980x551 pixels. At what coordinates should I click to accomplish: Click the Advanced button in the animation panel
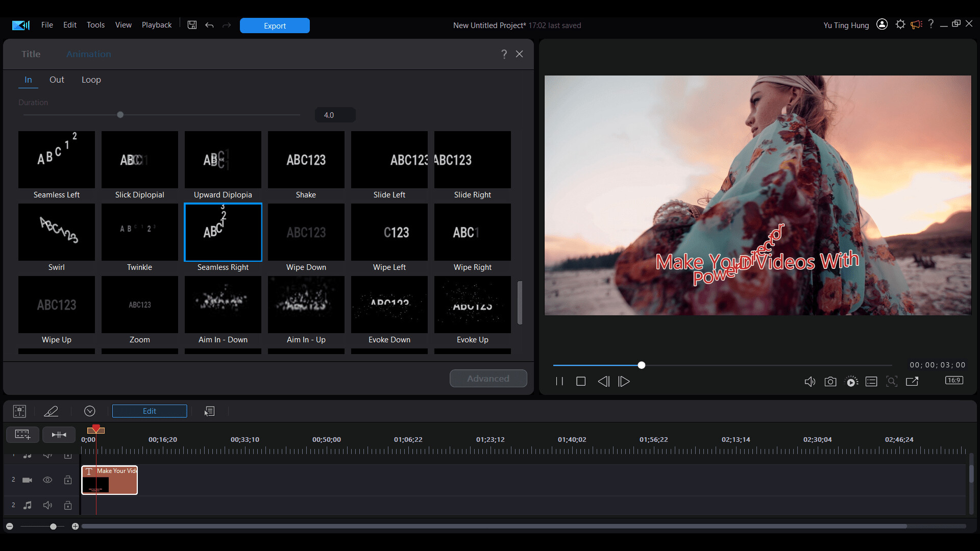click(488, 378)
